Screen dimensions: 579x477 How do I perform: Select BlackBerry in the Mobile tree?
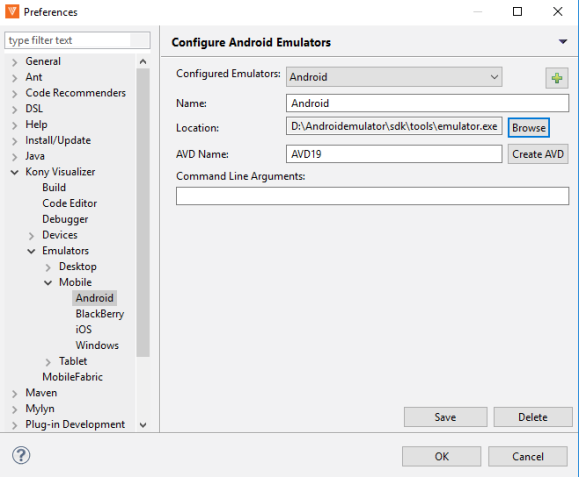pyautogui.click(x=100, y=314)
